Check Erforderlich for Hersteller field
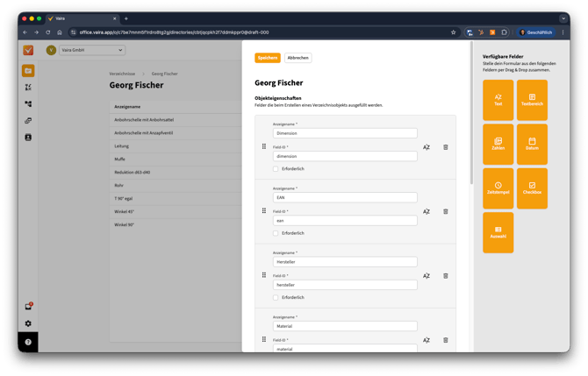Screen dimensions: 588x376 pyautogui.click(x=276, y=298)
